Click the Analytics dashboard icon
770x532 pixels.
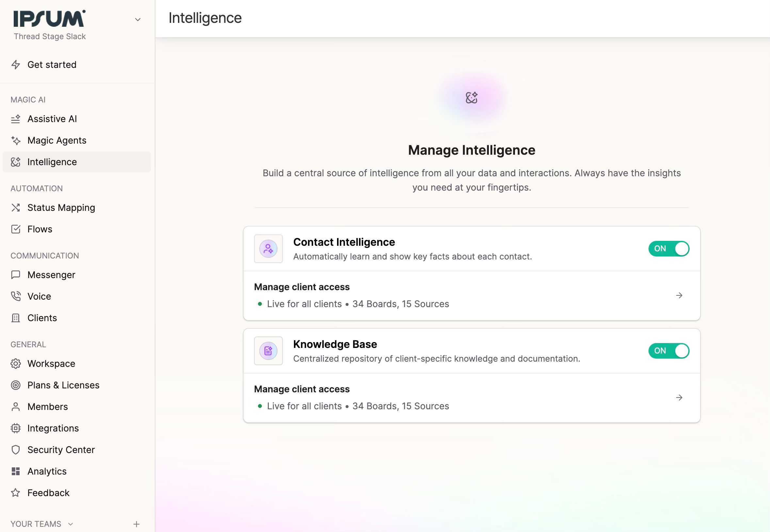pos(16,471)
